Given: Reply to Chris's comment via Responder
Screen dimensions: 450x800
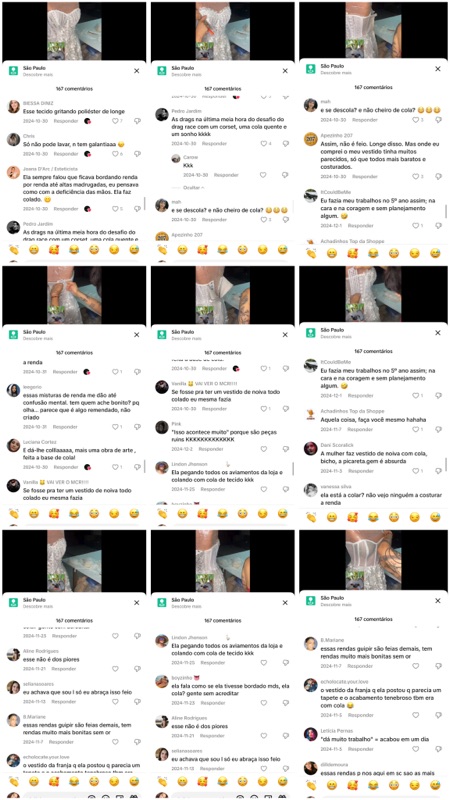Looking at the screenshot, I should pyautogui.click(x=66, y=154).
